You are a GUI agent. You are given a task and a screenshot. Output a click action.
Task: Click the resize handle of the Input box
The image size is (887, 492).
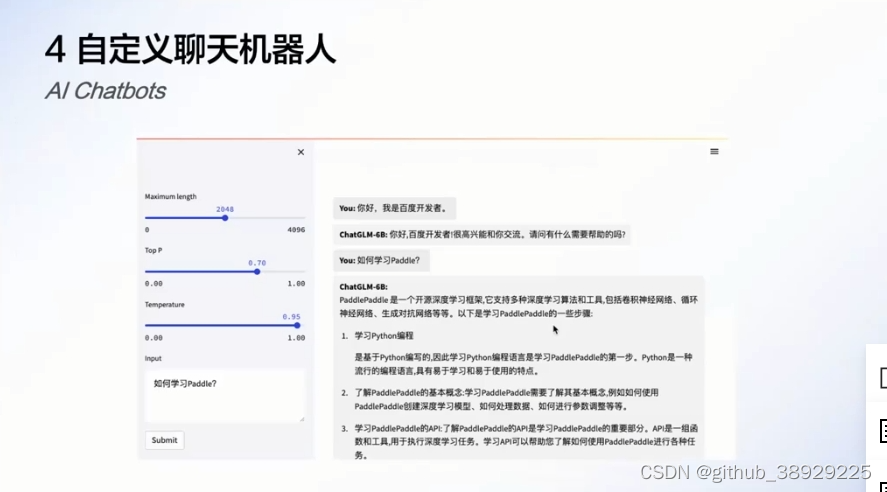point(302,418)
